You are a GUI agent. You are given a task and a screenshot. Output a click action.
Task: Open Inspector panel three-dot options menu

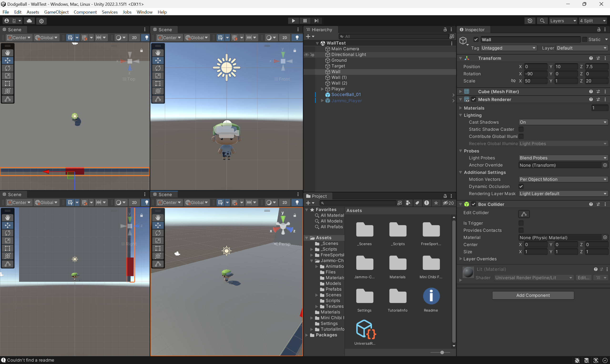[605, 30]
